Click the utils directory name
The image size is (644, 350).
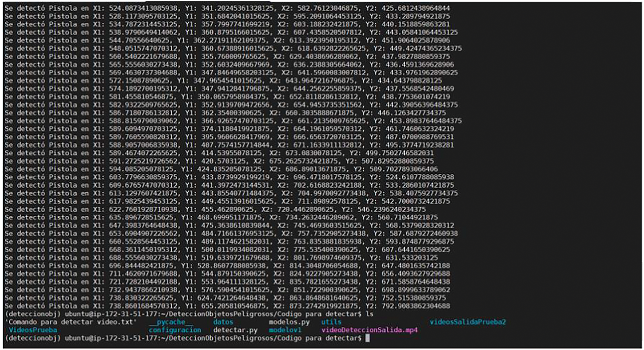pos(331,322)
